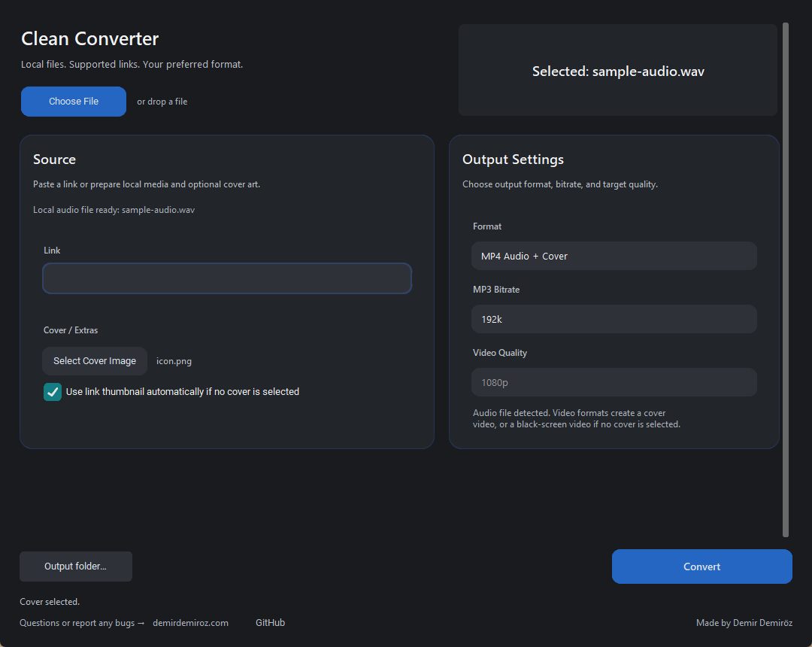This screenshot has height=647, width=812.
Task: Open the Video Quality dropdown showing 1080p
Action: click(614, 382)
